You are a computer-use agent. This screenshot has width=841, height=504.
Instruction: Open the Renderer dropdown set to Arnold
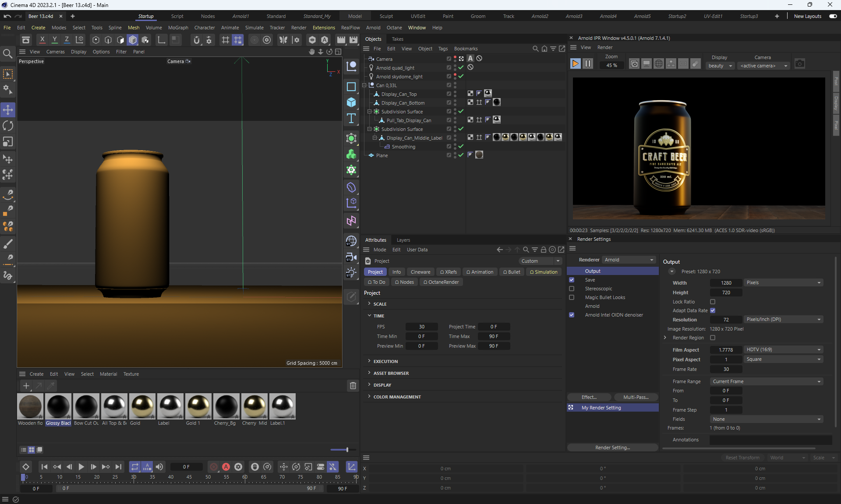pyautogui.click(x=629, y=260)
